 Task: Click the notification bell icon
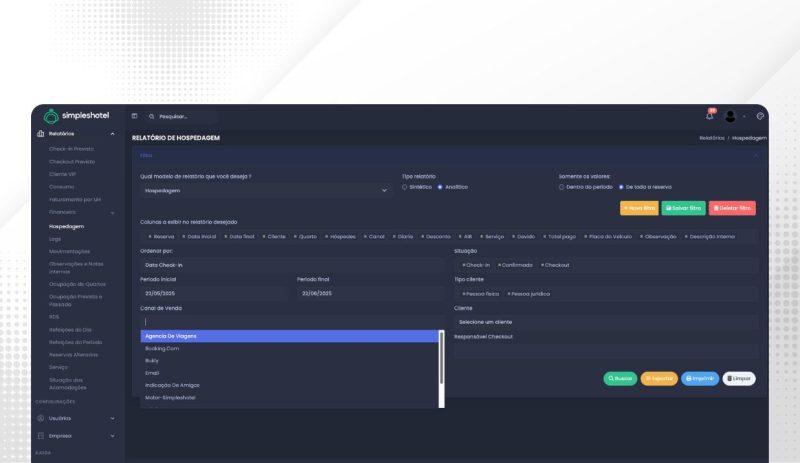click(x=710, y=116)
